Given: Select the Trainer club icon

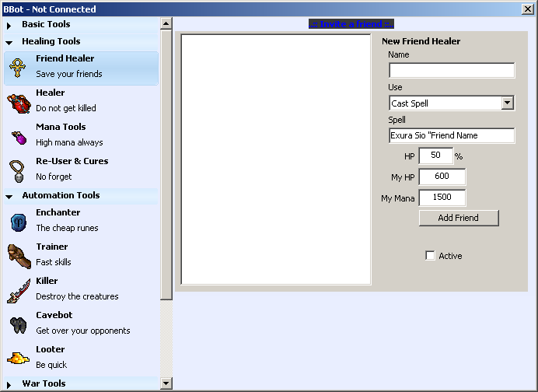Looking at the screenshot, I should (19, 256).
